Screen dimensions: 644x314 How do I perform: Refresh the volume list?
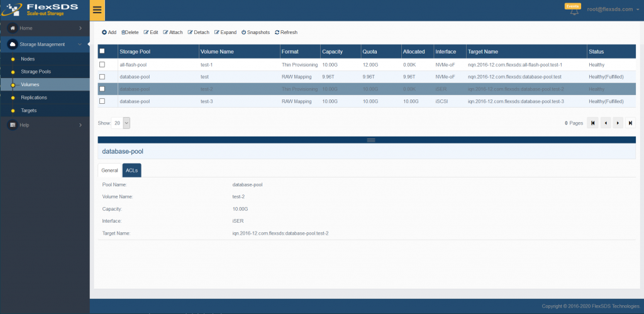tap(286, 32)
